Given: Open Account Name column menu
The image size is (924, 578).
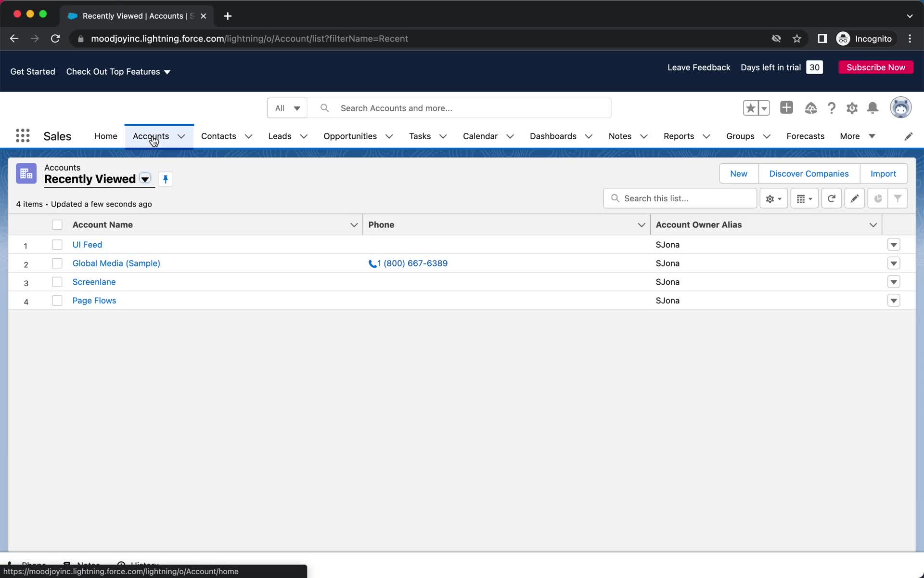Looking at the screenshot, I should pos(354,225).
